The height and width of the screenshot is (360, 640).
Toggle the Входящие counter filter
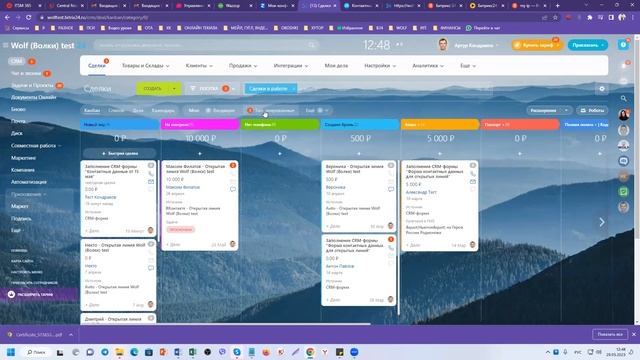(x=220, y=111)
